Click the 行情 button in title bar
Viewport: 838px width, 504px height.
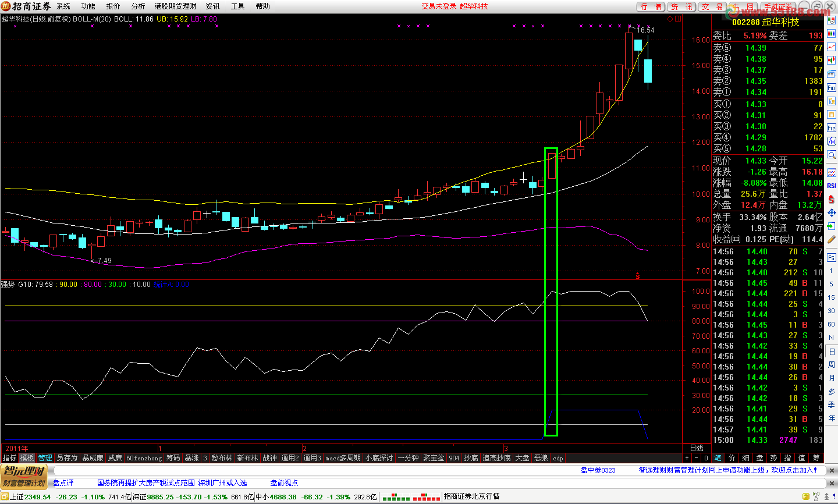pos(651,7)
